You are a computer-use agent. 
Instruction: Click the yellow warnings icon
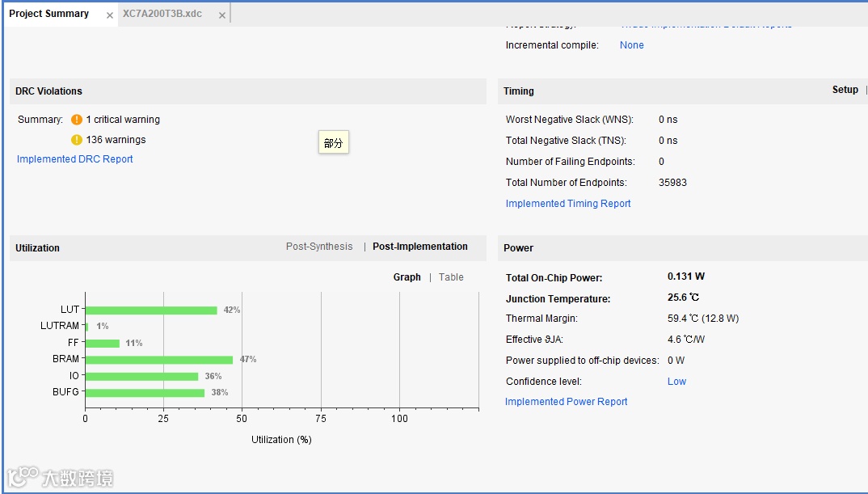(77, 140)
